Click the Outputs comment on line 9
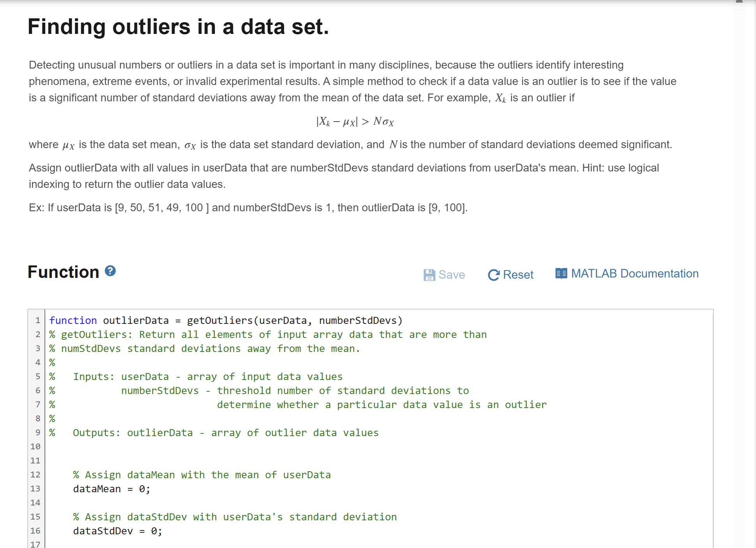Screen dimensions: 756x548 point(214,433)
